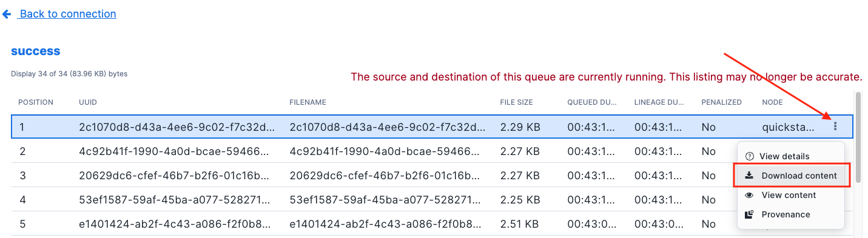Sort by the PENALIZED column header
This screenshot has width=868, height=238.
pos(721,102)
